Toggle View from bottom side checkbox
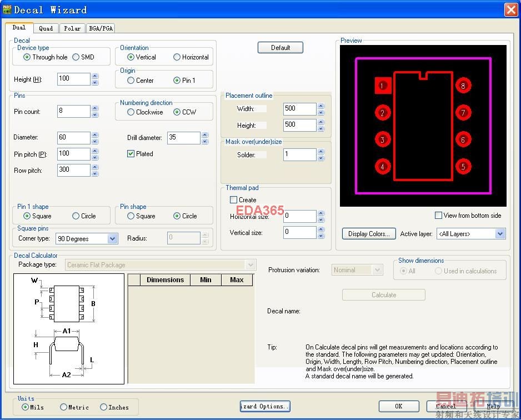 click(x=439, y=216)
